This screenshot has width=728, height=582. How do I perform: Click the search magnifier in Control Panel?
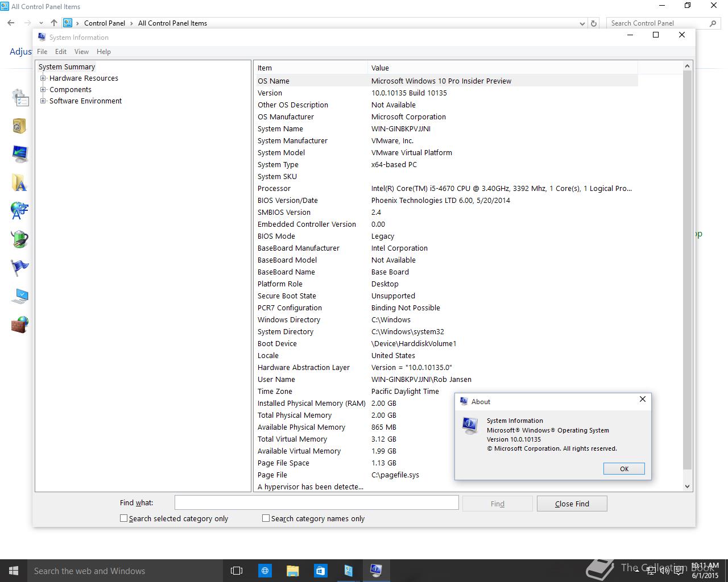[x=713, y=23]
